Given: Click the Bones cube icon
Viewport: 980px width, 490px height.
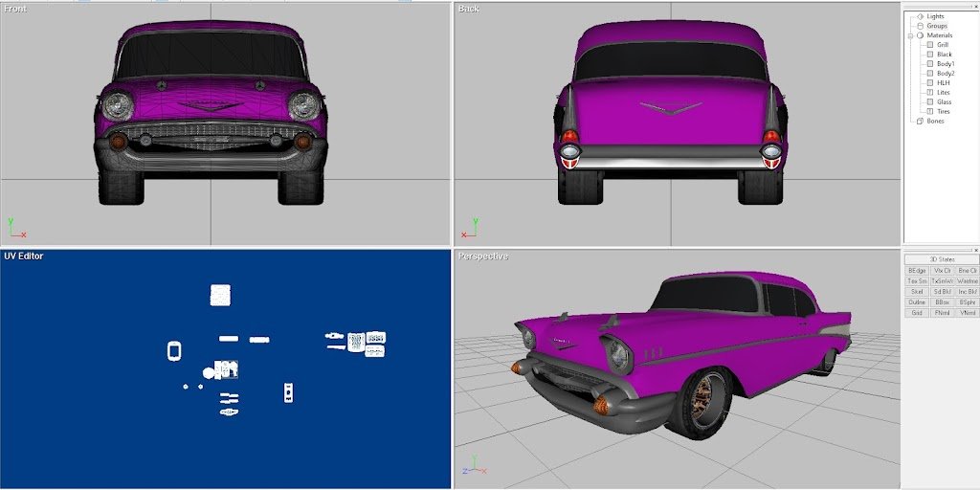Looking at the screenshot, I should click(x=920, y=121).
